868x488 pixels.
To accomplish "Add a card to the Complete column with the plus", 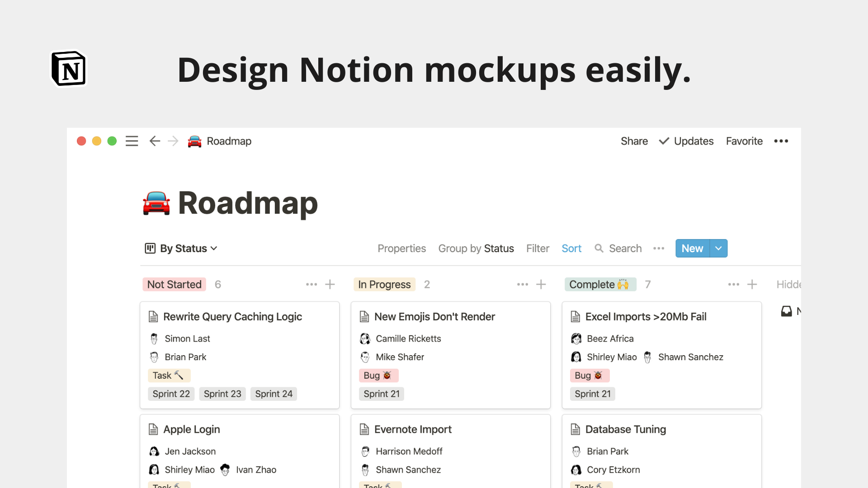I will click(x=752, y=284).
